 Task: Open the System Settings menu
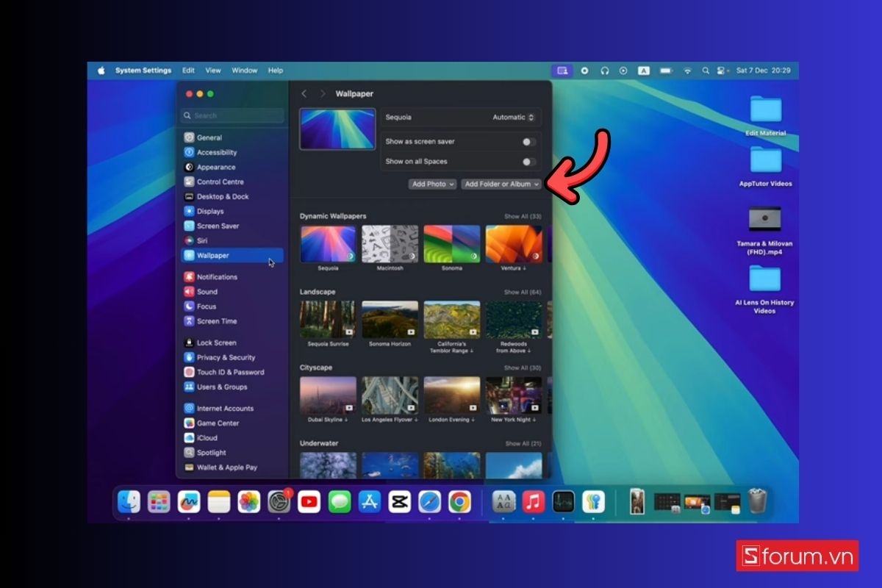143,71
